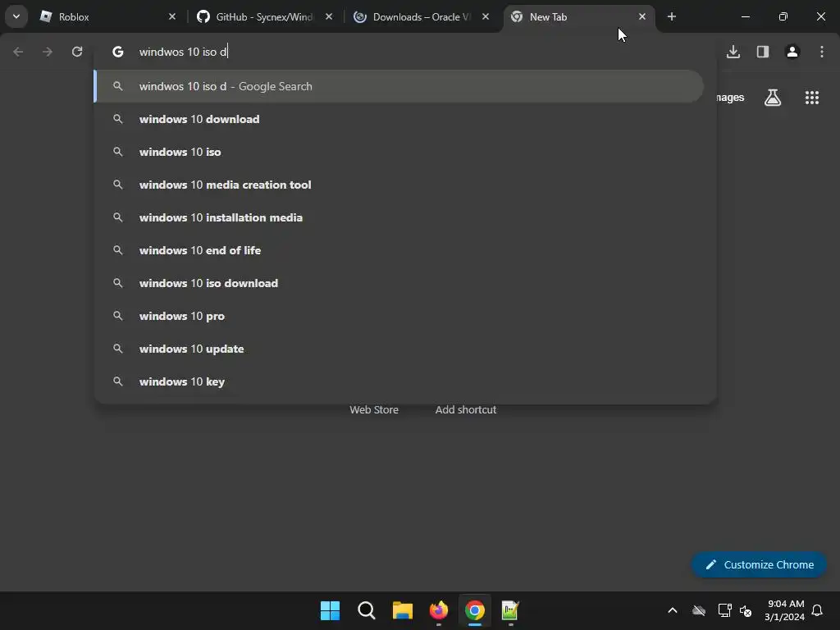Show hidden tray icons chevron
Image resolution: width=840 pixels, height=630 pixels.
[x=673, y=610]
